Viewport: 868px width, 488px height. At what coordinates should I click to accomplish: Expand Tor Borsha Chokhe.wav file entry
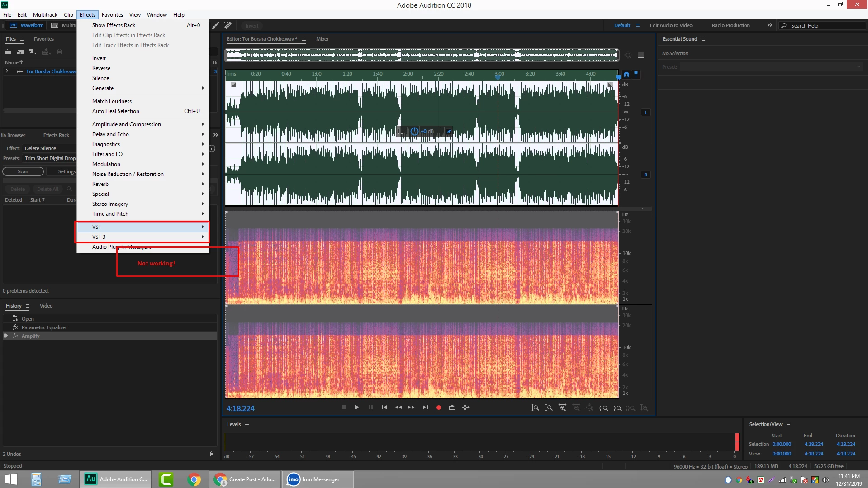[7, 71]
